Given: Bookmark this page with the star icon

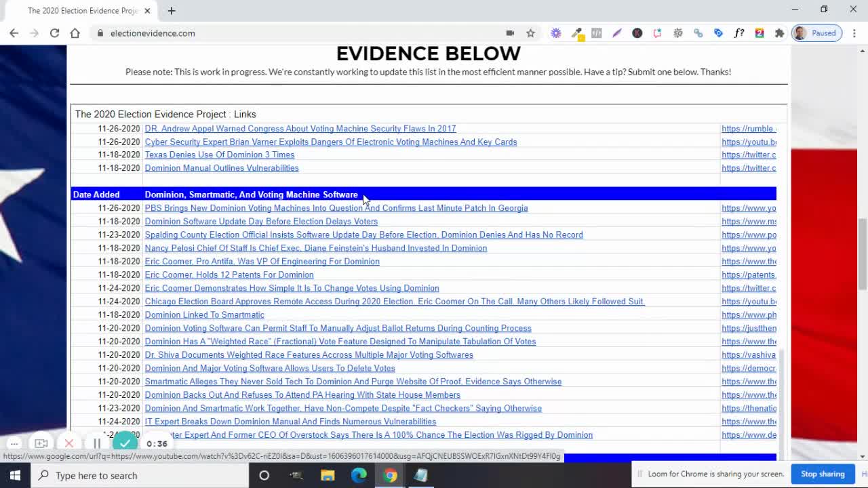Looking at the screenshot, I should 530,33.
